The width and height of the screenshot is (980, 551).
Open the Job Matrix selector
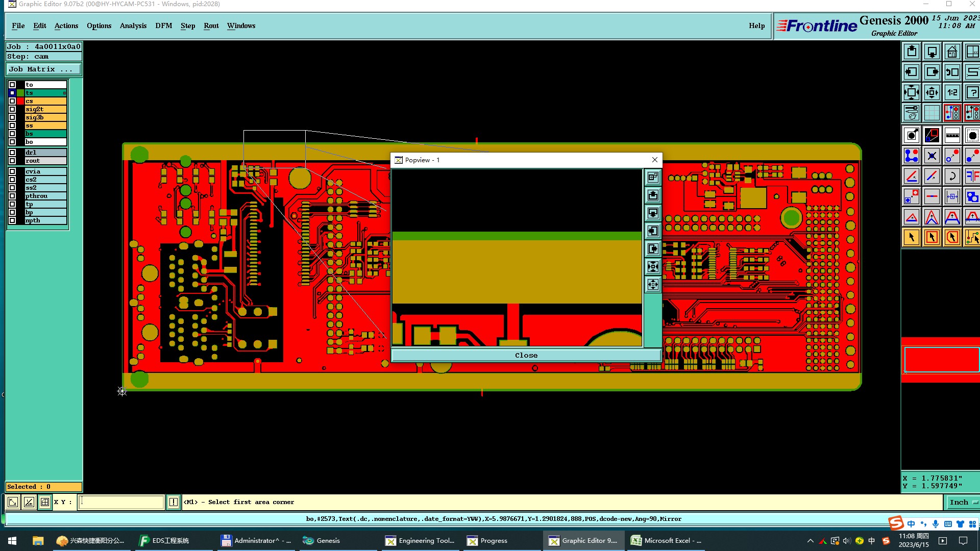coord(43,69)
